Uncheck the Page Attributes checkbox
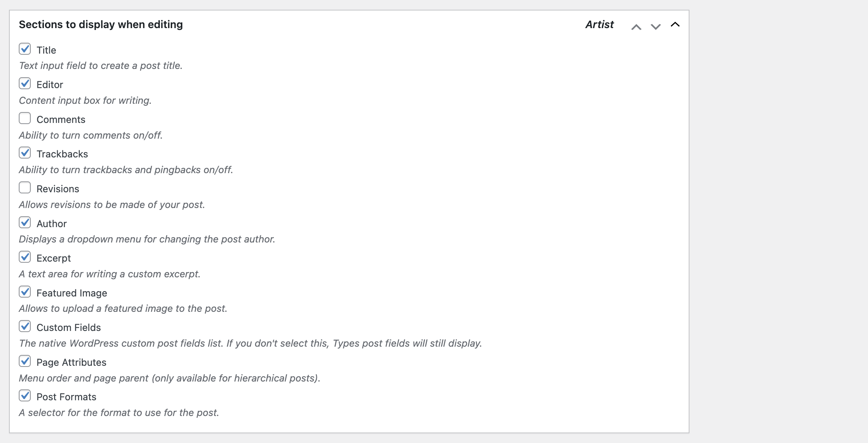Screen dimensions: 868x443 click(25, 361)
